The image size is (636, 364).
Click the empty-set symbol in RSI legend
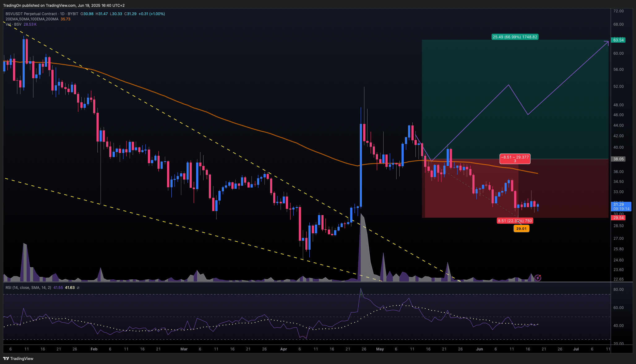pos(78,288)
